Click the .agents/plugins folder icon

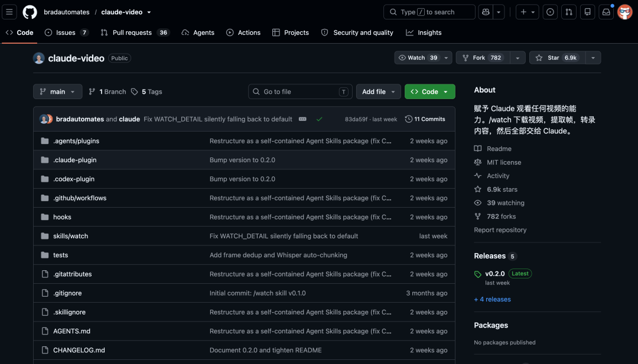(45, 141)
